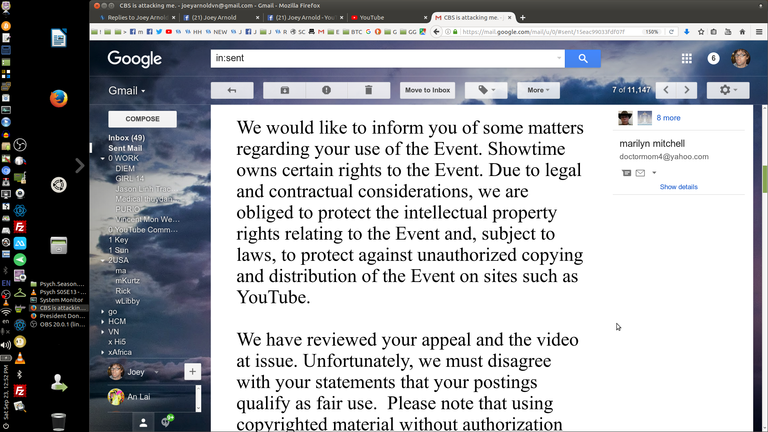The image size is (768, 432).
Task: Open Inbox (49) folder
Action: click(x=126, y=138)
